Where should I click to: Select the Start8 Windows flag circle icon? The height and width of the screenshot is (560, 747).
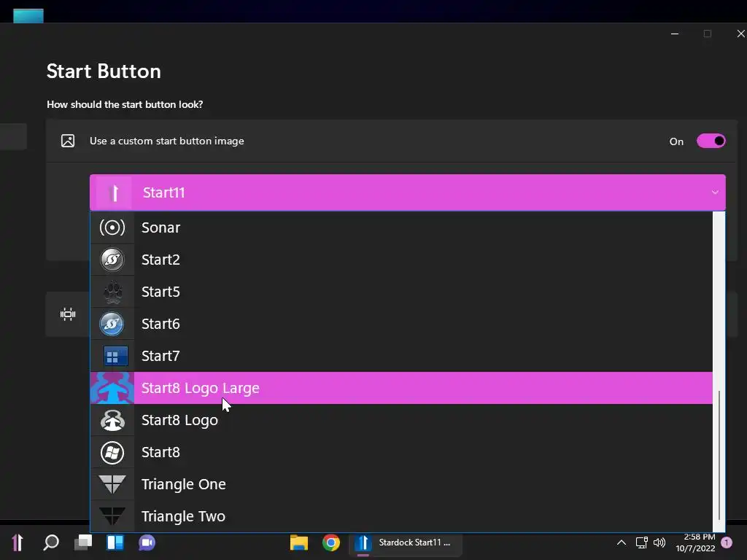112,452
